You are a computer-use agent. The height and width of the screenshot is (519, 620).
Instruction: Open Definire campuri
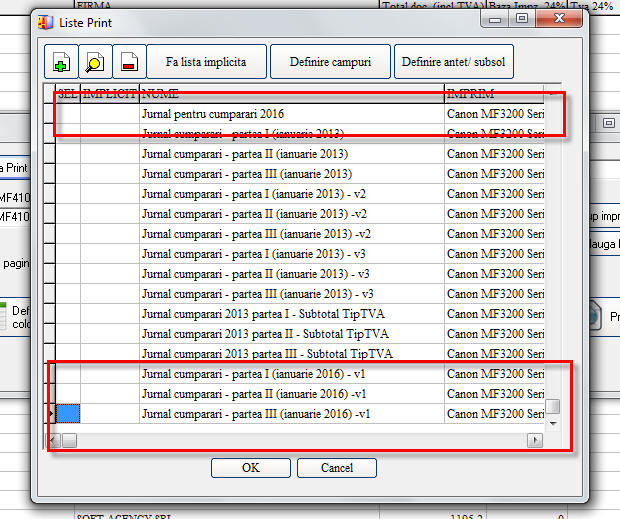pos(330,62)
